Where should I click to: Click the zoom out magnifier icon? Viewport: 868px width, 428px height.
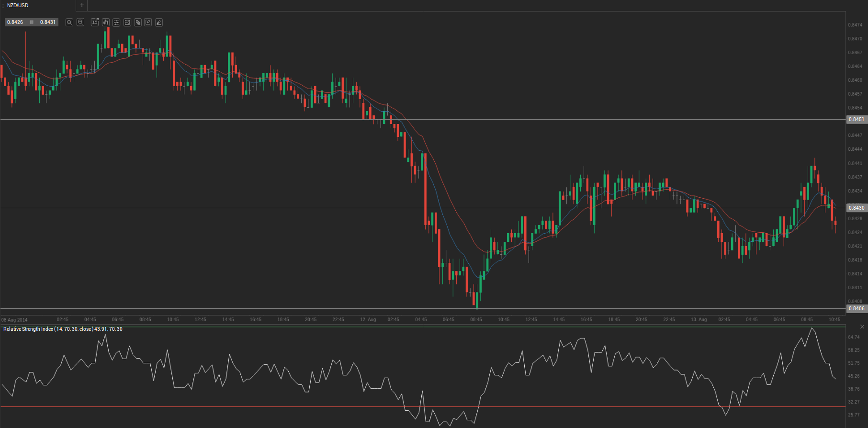tap(69, 23)
